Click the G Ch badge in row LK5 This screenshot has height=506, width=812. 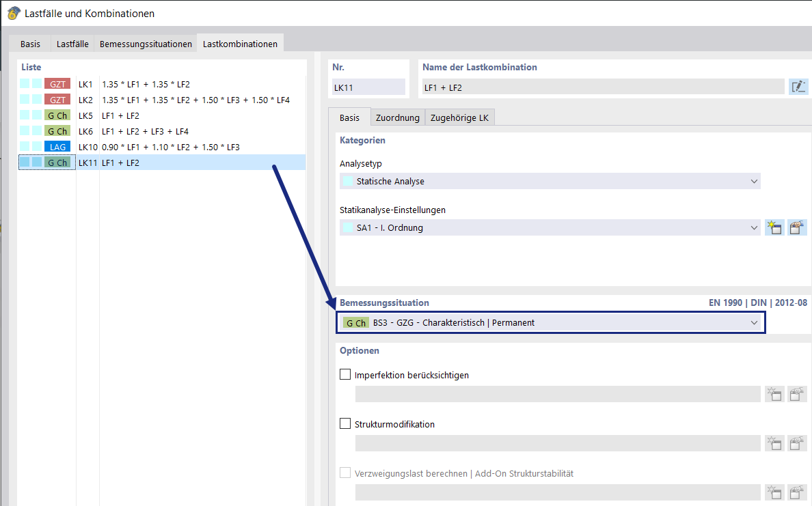57,115
